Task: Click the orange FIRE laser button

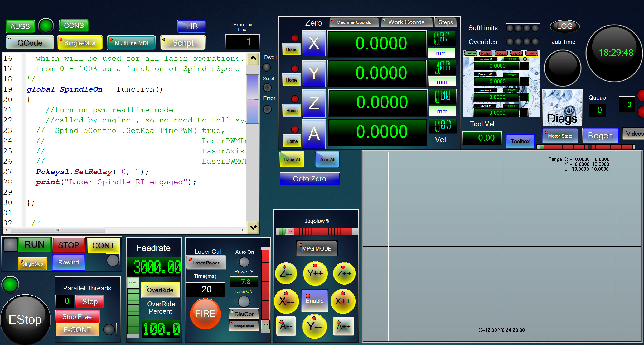Action: [x=205, y=314]
